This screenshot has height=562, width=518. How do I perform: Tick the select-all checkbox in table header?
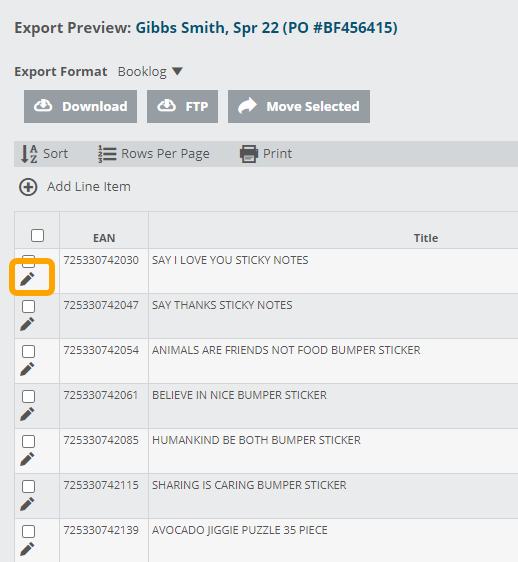tap(37, 236)
